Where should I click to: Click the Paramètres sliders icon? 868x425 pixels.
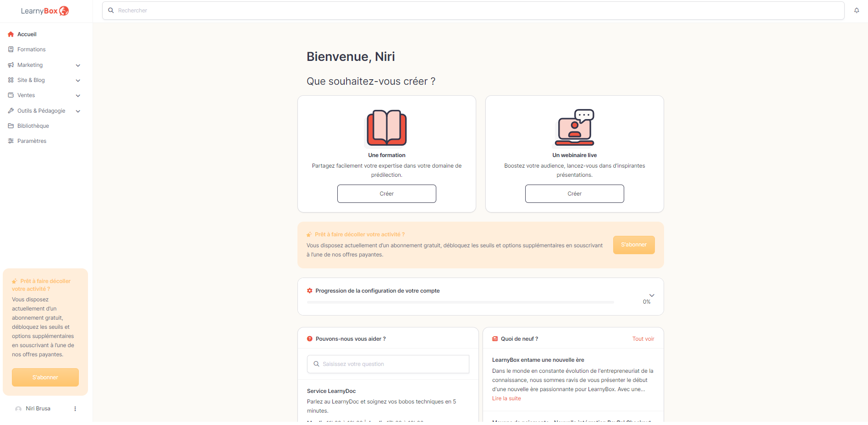11,141
